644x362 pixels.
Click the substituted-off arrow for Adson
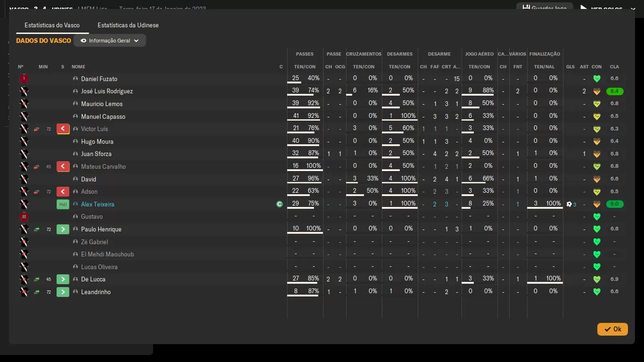pos(63,191)
